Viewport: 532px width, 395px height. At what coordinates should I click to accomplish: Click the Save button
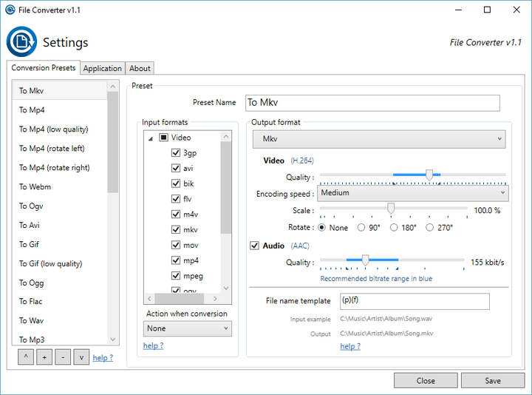pos(493,380)
